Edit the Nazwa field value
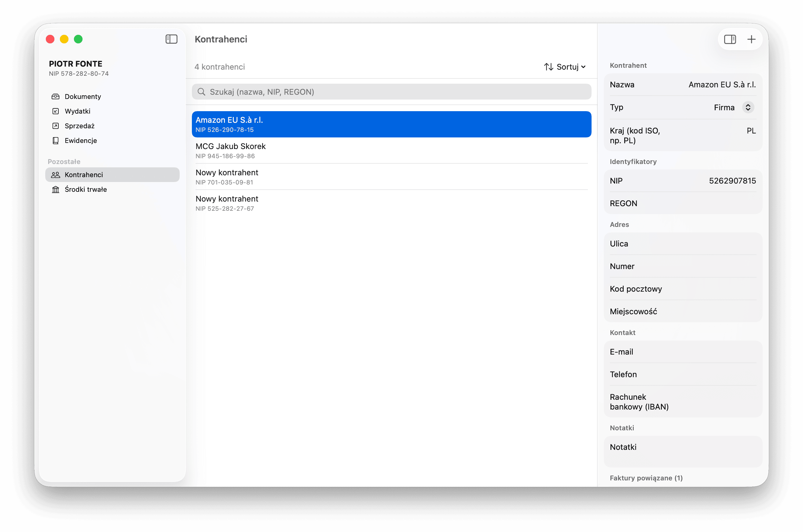803x532 pixels. tap(722, 85)
